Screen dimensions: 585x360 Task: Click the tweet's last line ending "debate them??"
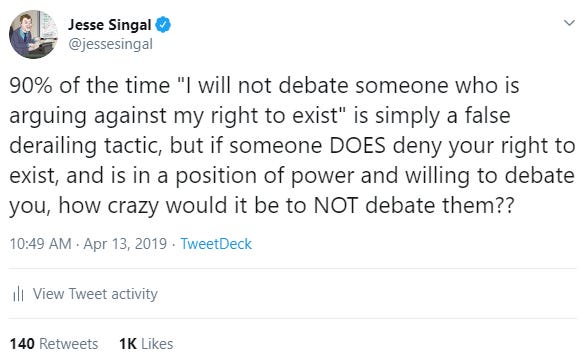click(x=262, y=206)
